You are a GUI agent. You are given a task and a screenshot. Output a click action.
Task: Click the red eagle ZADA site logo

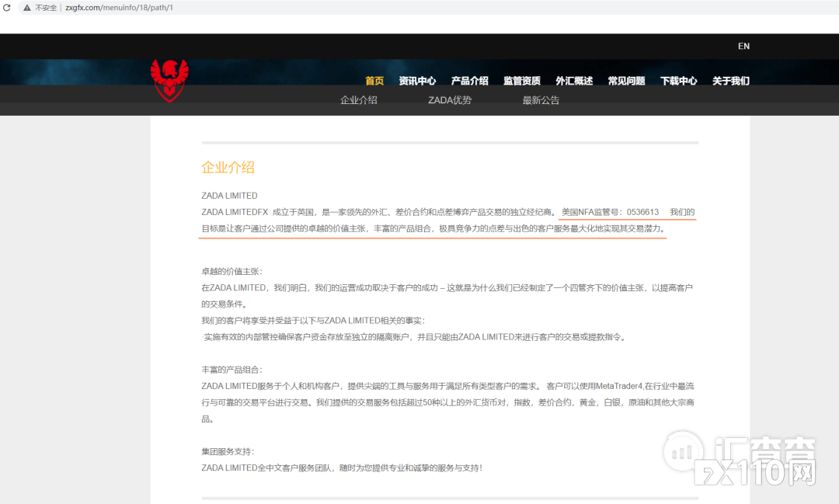coord(169,80)
